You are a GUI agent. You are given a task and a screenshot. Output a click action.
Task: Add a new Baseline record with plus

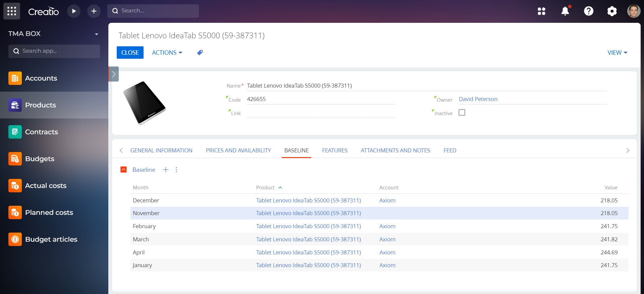(166, 170)
